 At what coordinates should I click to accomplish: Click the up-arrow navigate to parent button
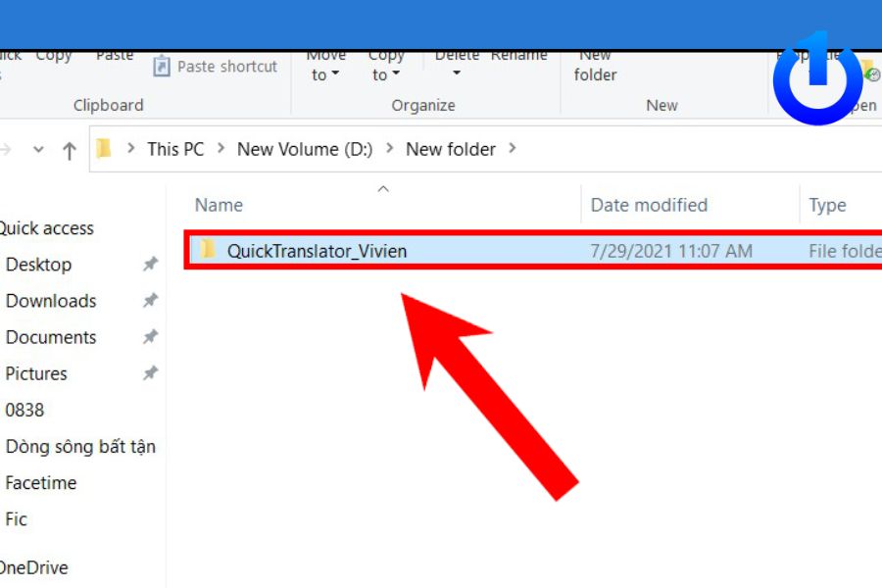click(69, 150)
